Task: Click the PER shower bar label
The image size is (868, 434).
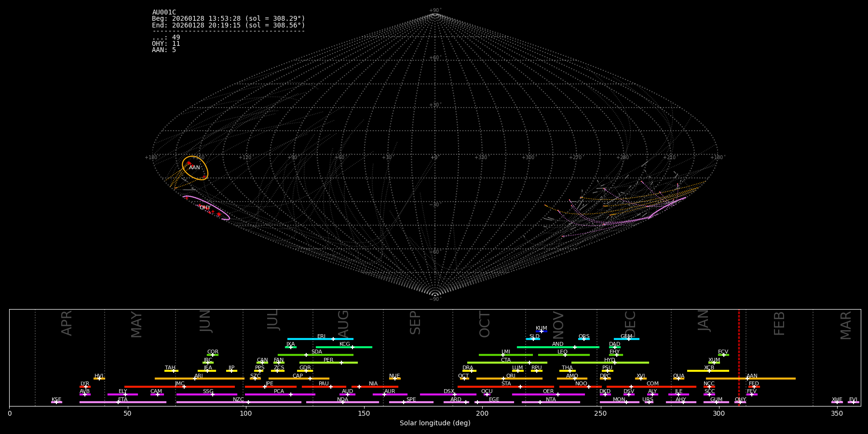Action: coord(328,360)
